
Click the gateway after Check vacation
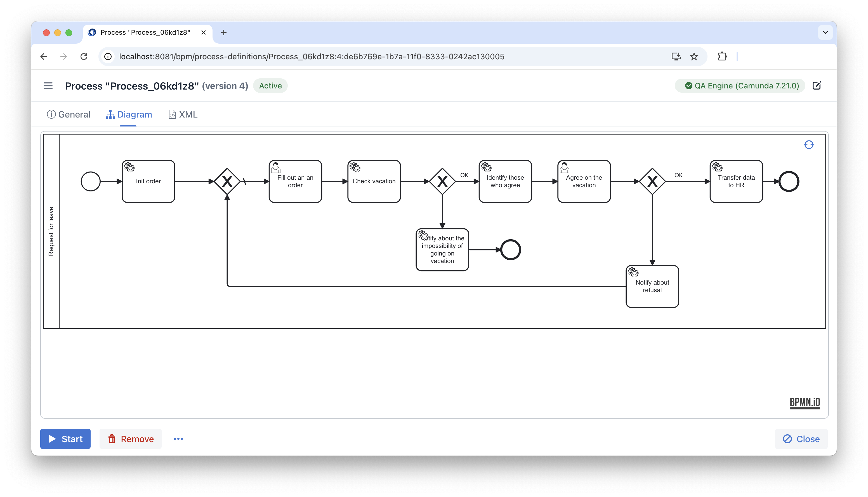pyautogui.click(x=442, y=181)
